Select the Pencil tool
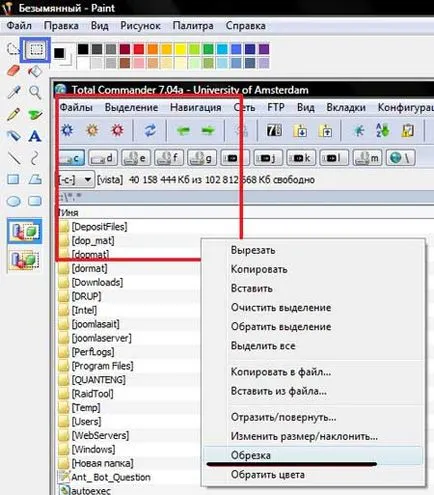The height and width of the screenshot is (495, 434). pos(13,114)
